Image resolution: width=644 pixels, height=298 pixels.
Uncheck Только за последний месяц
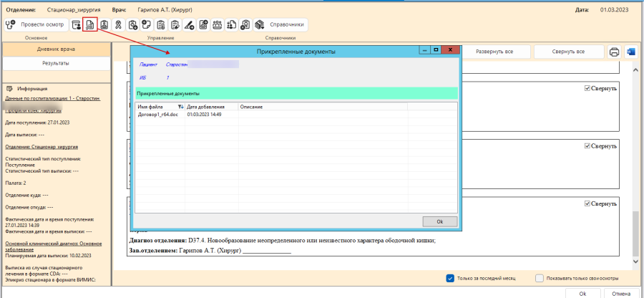point(449,278)
